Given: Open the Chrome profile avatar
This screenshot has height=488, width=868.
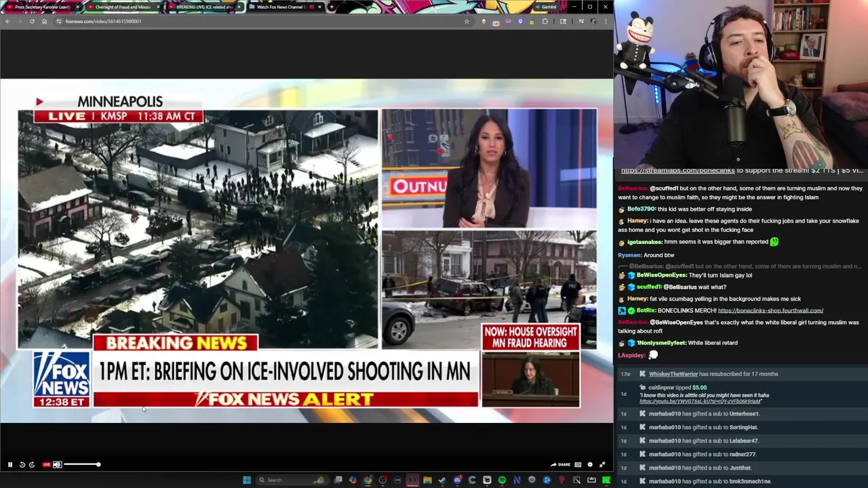Looking at the screenshot, I should [x=593, y=21].
